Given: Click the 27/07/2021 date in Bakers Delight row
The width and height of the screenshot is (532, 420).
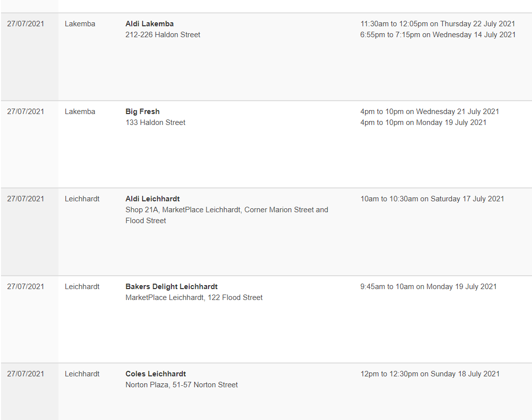Looking at the screenshot, I should coord(26,287).
